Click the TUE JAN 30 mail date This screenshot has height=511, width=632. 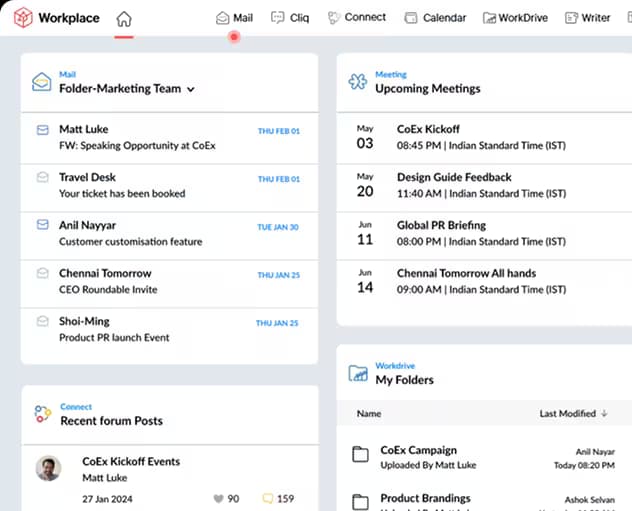[x=278, y=227]
